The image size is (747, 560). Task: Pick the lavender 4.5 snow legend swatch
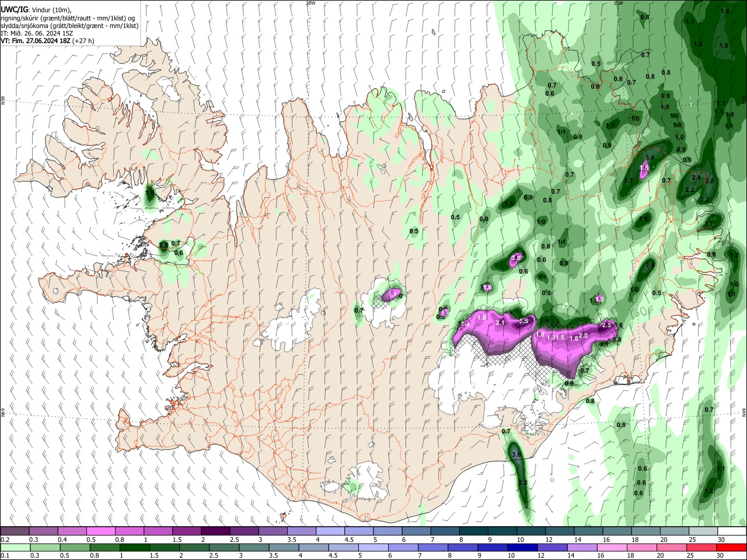click(x=358, y=531)
